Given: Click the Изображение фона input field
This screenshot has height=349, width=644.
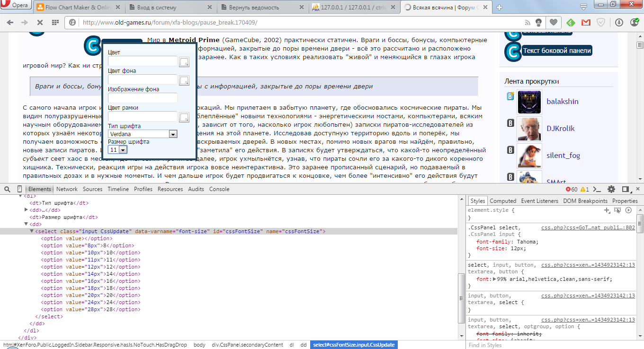Looking at the screenshot, I should pyautogui.click(x=143, y=98).
